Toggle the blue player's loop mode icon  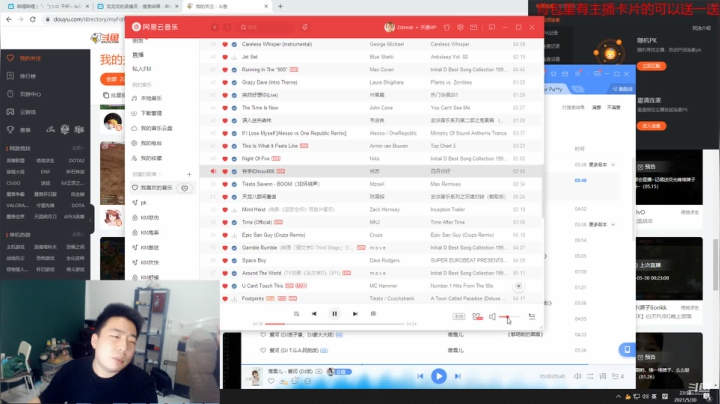pyautogui.click(x=590, y=376)
